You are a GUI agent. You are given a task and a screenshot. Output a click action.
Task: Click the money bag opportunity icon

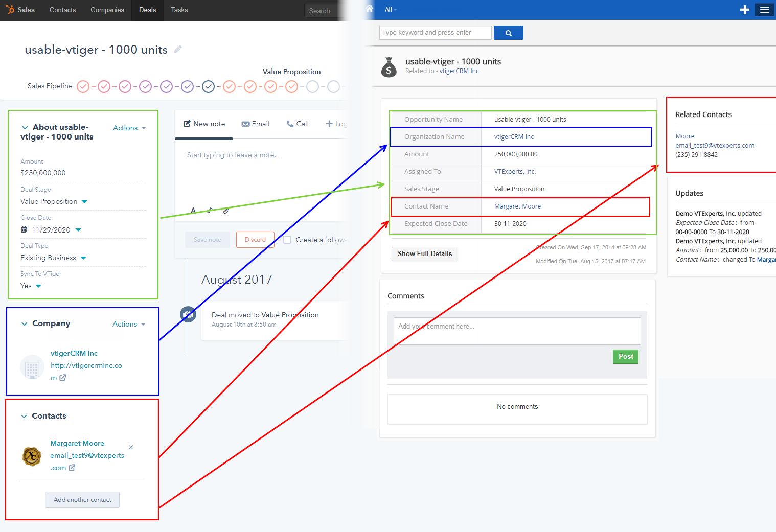[x=389, y=67]
